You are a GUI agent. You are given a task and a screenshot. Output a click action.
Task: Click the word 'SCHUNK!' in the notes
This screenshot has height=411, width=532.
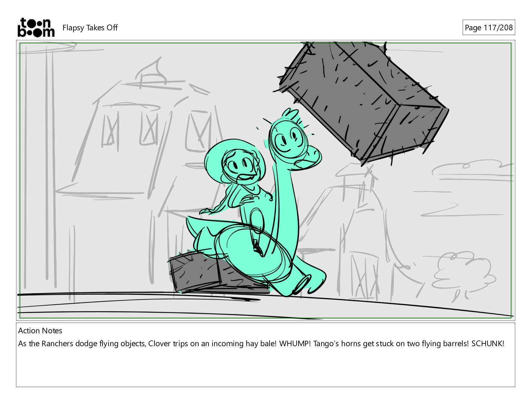(x=488, y=344)
